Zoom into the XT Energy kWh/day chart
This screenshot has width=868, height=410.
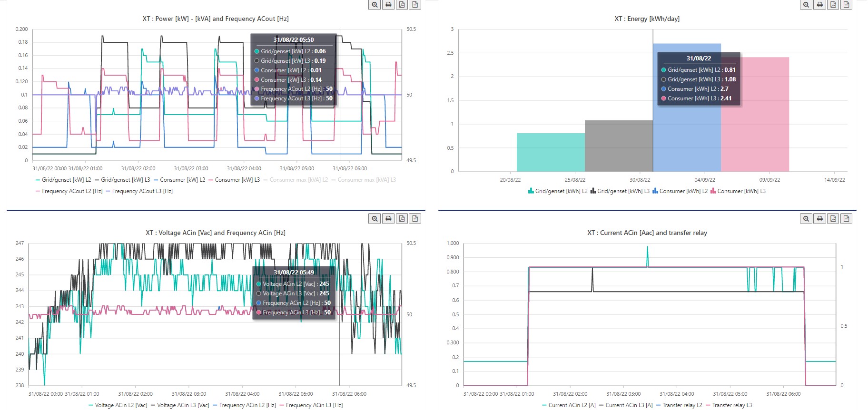[x=806, y=5]
